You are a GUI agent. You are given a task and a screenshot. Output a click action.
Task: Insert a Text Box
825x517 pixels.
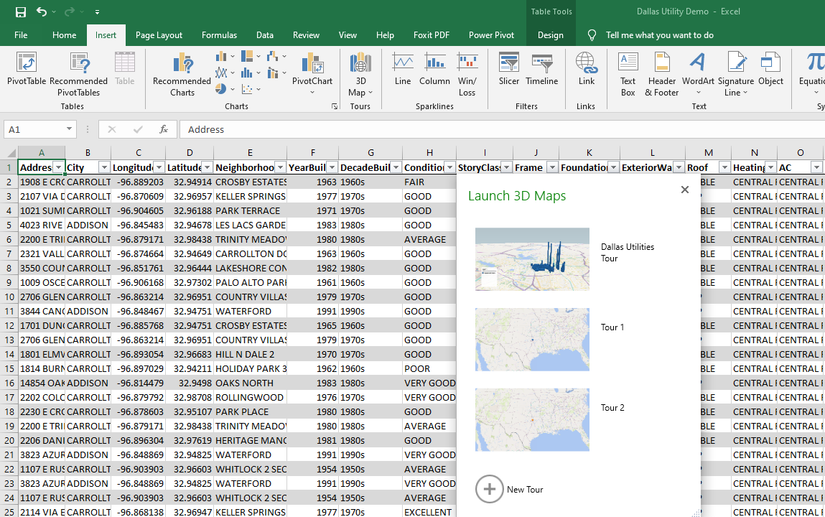point(628,74)
